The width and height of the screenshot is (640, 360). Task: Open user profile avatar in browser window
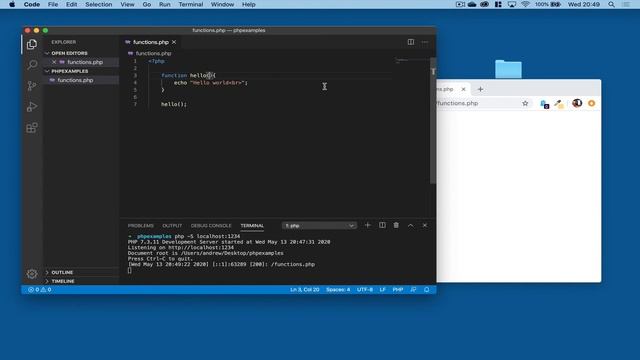pyautogui.click(x=577, y=103)
